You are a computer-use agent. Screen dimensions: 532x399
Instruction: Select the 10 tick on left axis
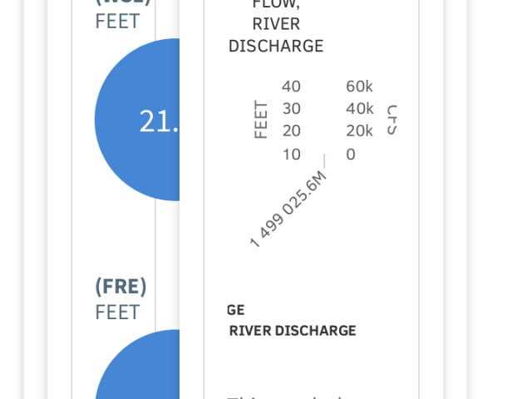[292, 155]
